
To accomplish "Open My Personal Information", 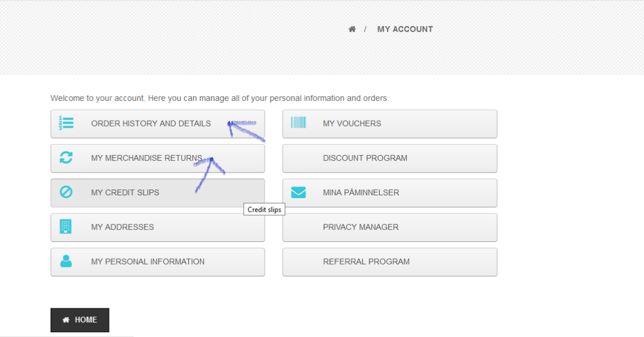I will (x=158, y=262).
